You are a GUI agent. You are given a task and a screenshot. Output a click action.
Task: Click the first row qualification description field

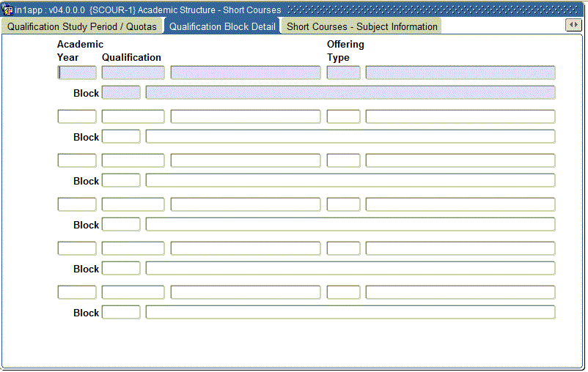click(x=245, y=72)
